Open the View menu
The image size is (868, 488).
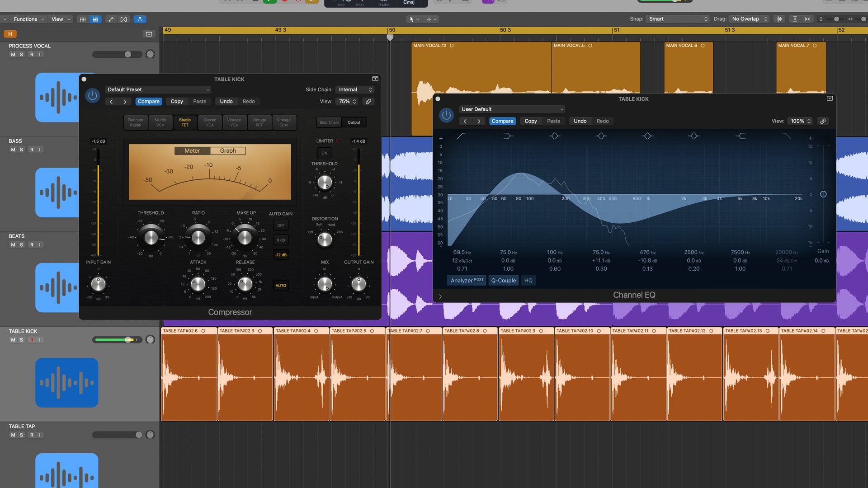point(61,19)
